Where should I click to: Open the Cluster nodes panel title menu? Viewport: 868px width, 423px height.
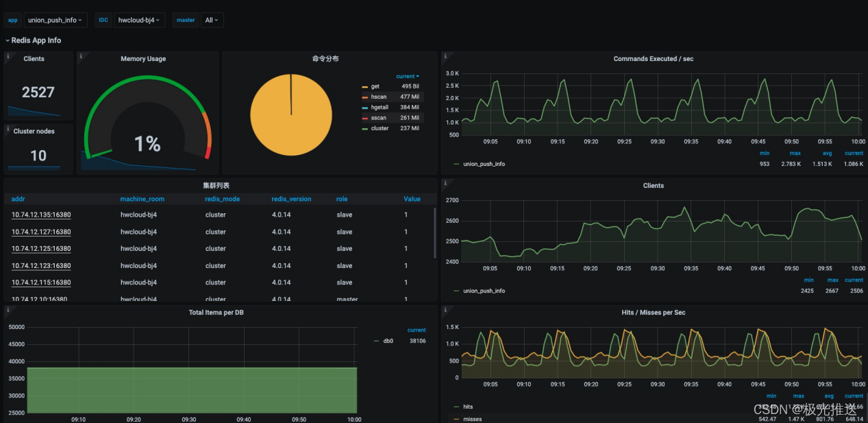(x=34, y=131)
